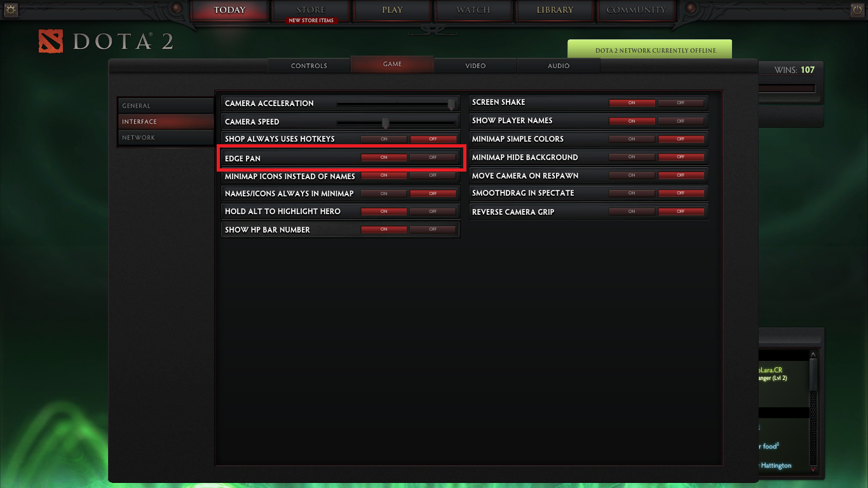Viewport: 868px width, 488px height.
Task: Go to the Library section
Action: pos(555,10)
